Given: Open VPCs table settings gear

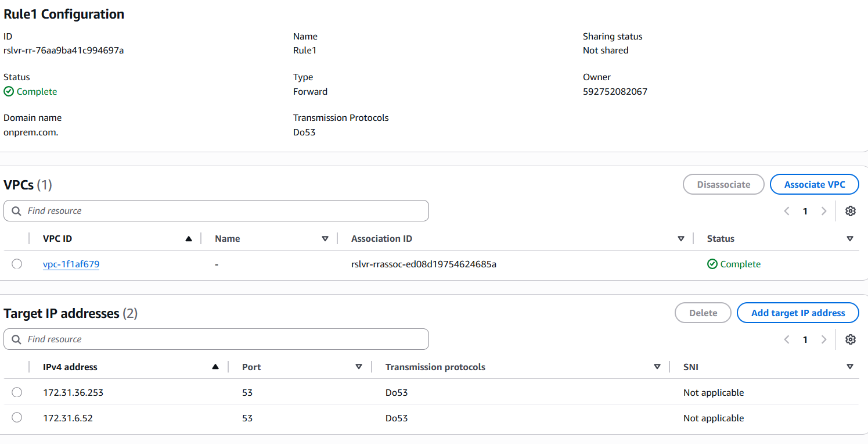Looking at the screenshot, I should (851, 211).
